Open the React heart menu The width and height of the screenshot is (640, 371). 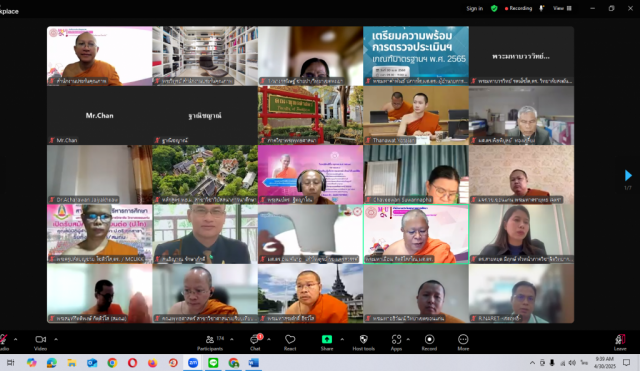point(290,342)
